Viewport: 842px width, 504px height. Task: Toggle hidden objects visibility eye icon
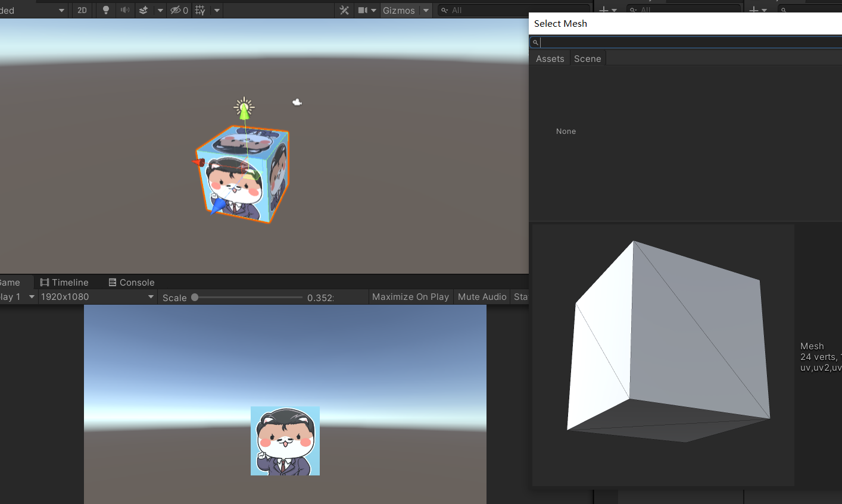click(179, 10)
